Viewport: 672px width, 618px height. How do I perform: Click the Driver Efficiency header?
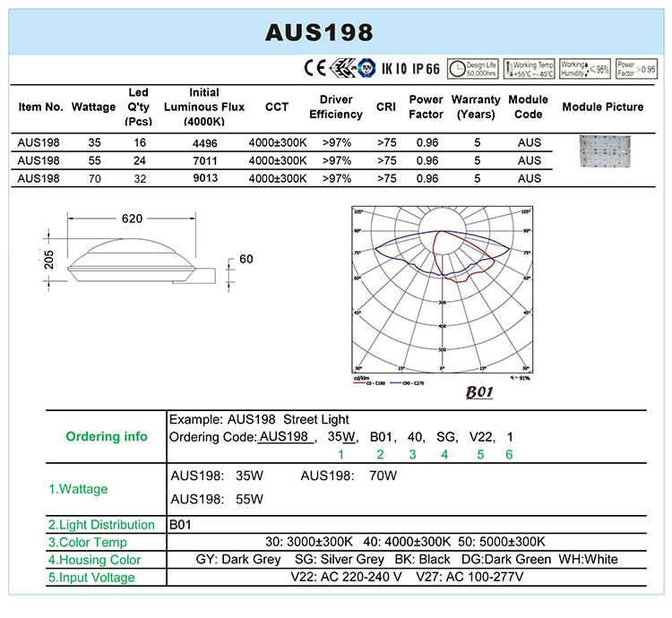tap(336, 107)
